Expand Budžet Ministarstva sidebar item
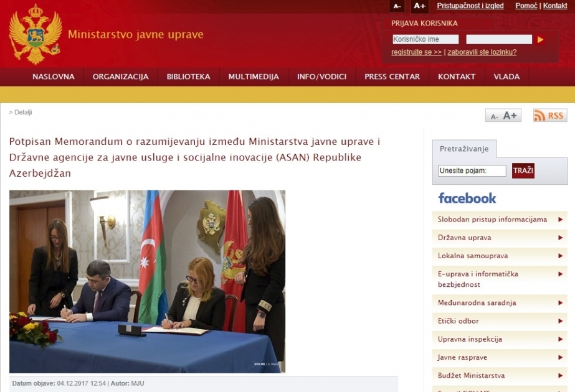 (x=500, y=376)
